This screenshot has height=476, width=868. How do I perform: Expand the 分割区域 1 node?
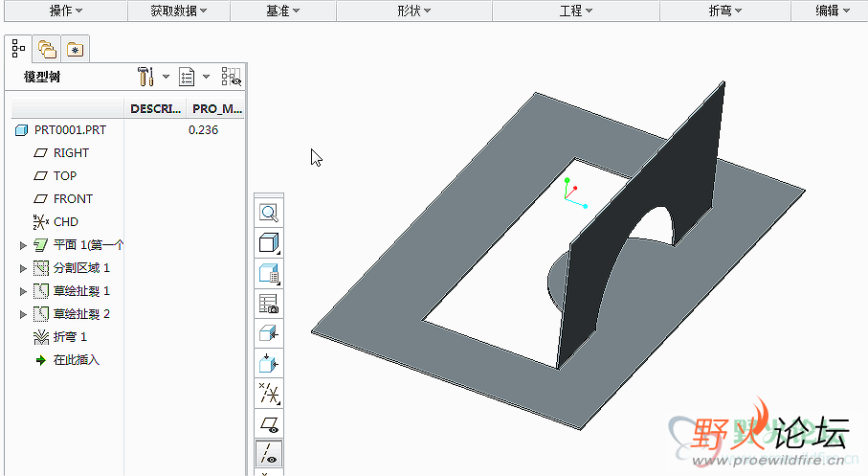point(23,268)
